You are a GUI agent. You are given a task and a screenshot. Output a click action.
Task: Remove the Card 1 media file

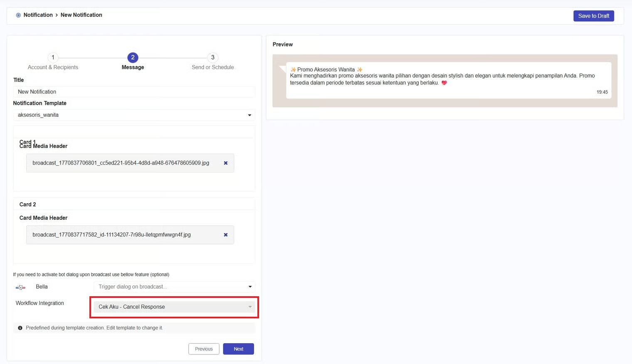pos(226,163)
